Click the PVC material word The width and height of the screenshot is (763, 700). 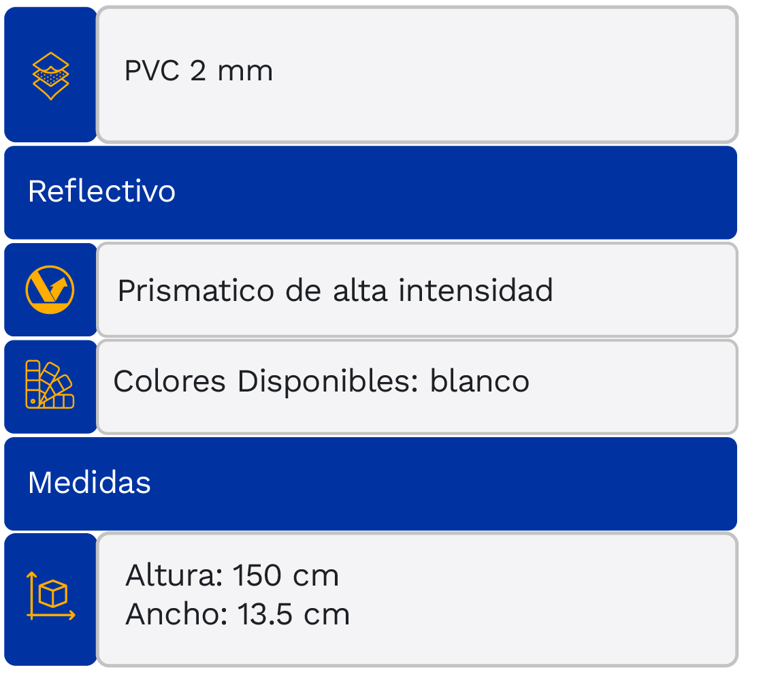[152, 71]
